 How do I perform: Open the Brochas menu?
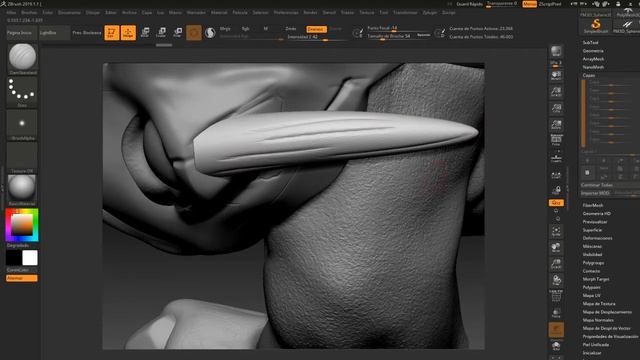pos(29,13)
